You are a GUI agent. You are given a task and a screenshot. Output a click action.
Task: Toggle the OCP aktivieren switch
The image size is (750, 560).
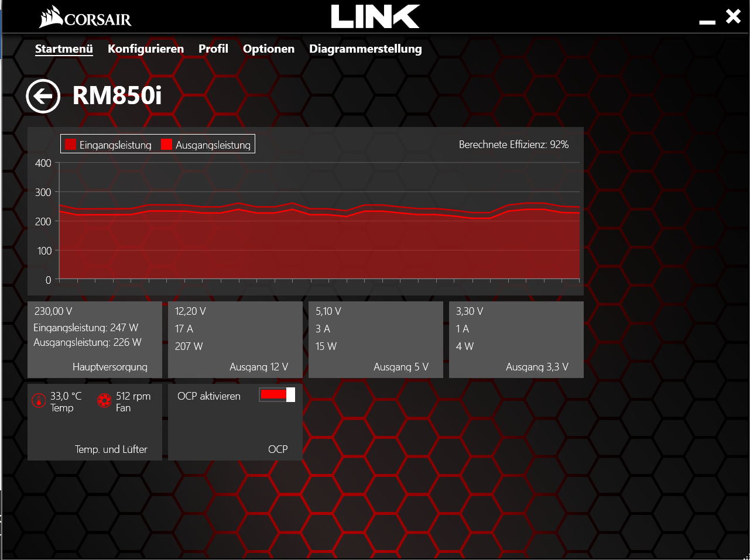pos(277,395)
